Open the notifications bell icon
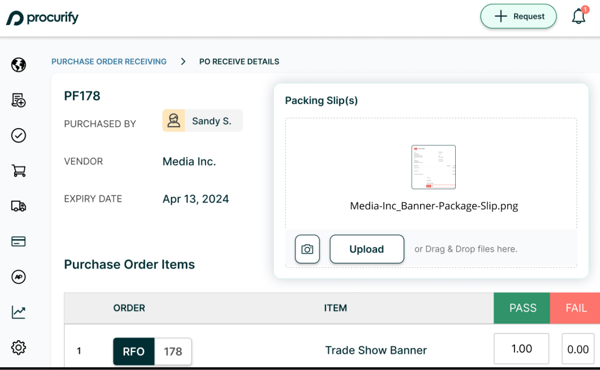600x370 pixels. click(x=579, y=16)
